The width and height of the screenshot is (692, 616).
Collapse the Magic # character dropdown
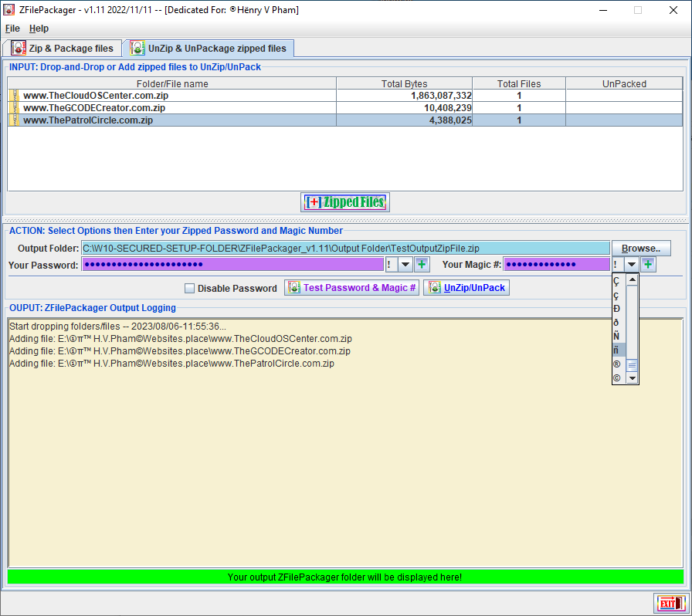[x=632, y=265]
